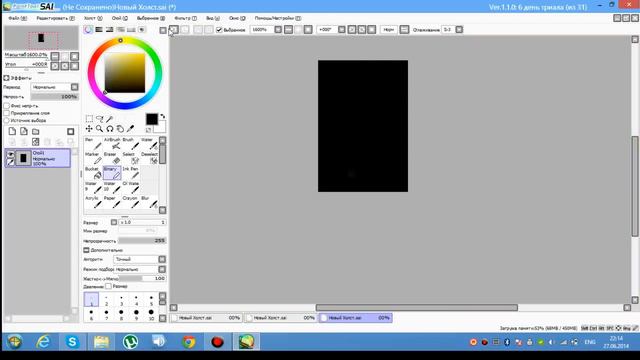The image size is (640, 360).
Task: Activate the eyedropper color picker tool
Action: [x=131, y=129]
